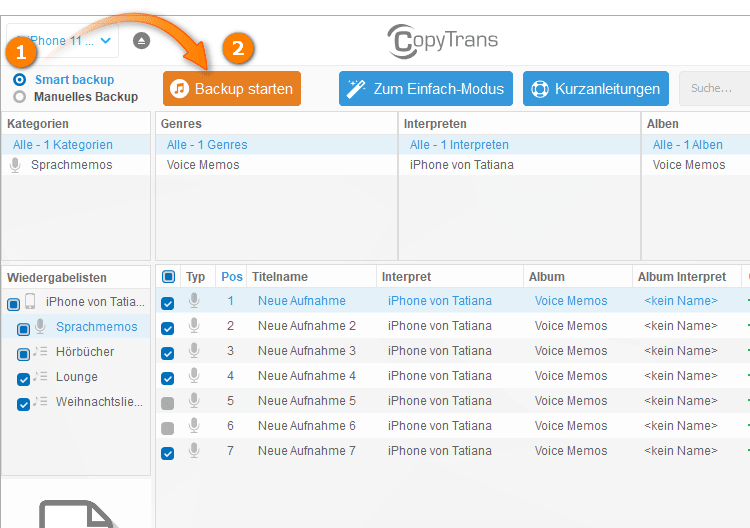Screen dimensions: 750x528
Task: Click microphone icon beside Sprachmemos playlist
Action: coord(40,326)
